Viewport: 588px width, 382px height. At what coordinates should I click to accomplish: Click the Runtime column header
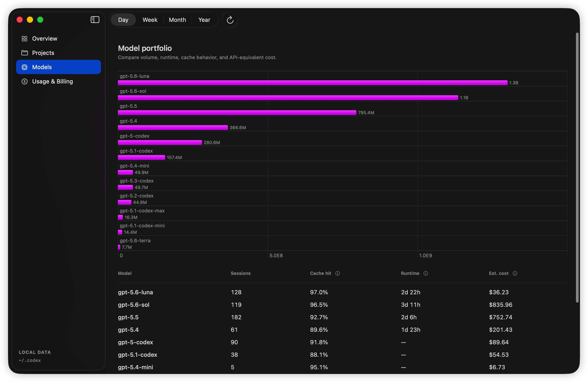(410, 273)
